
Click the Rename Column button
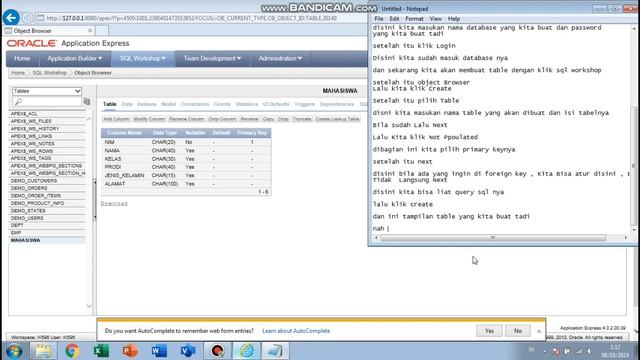coord(187,119)
